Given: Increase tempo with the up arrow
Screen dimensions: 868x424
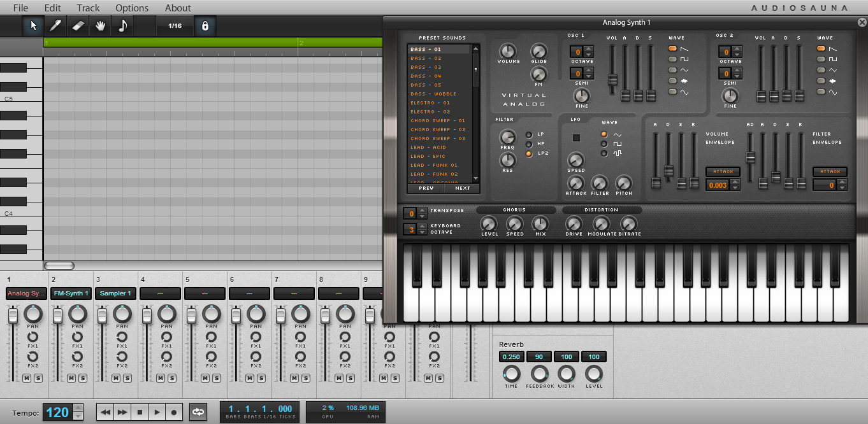Looking at the screenshot, I should click(78, 408).
